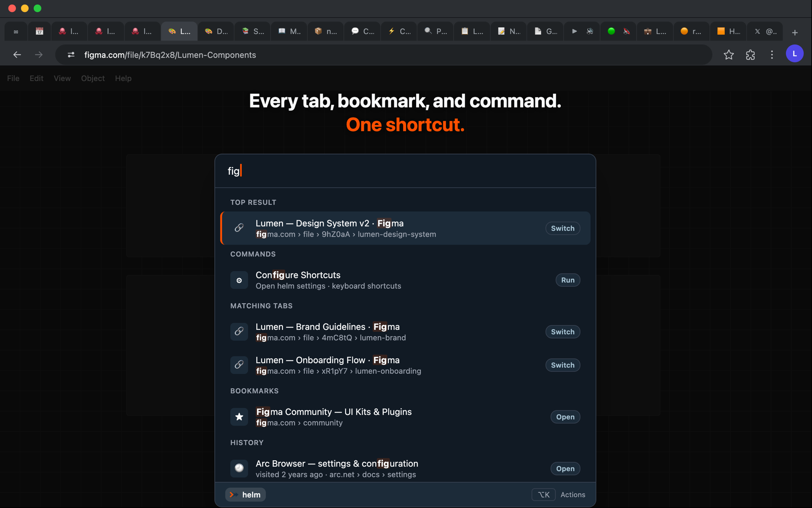The image size is (812, 508).
Task: Select the active palette tab L...
Action: pos(180,31)
